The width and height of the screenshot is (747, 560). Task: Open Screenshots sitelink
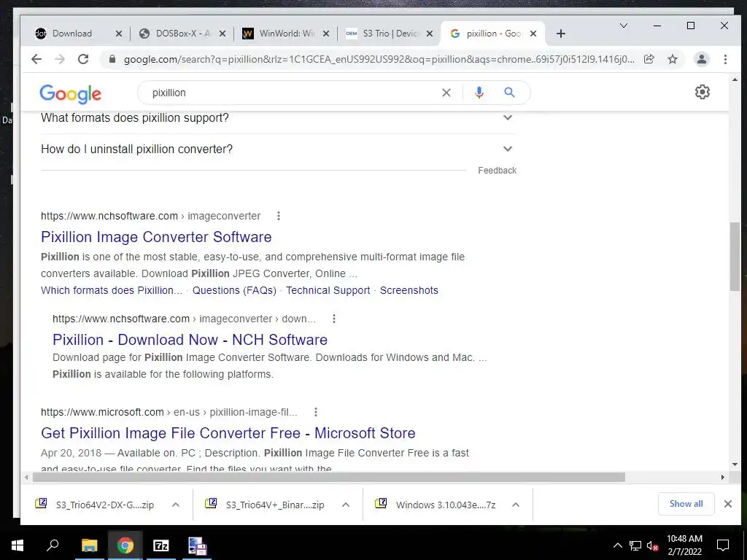409,290
